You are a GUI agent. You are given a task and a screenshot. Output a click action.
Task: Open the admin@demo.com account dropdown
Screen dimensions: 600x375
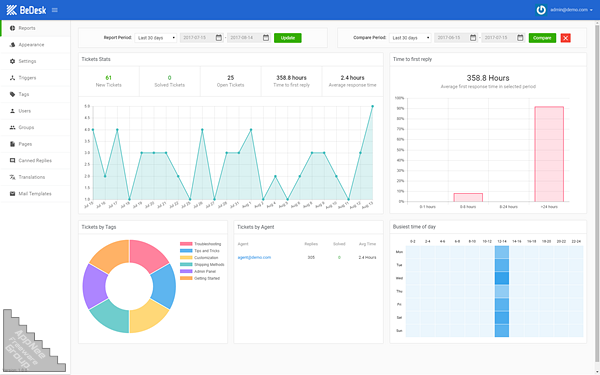[571, 10]
